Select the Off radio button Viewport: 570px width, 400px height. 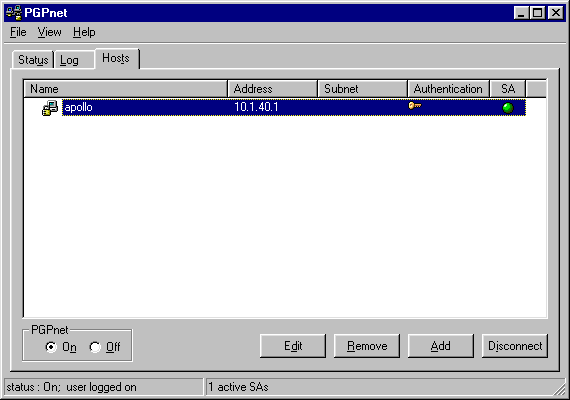[95, 347]
